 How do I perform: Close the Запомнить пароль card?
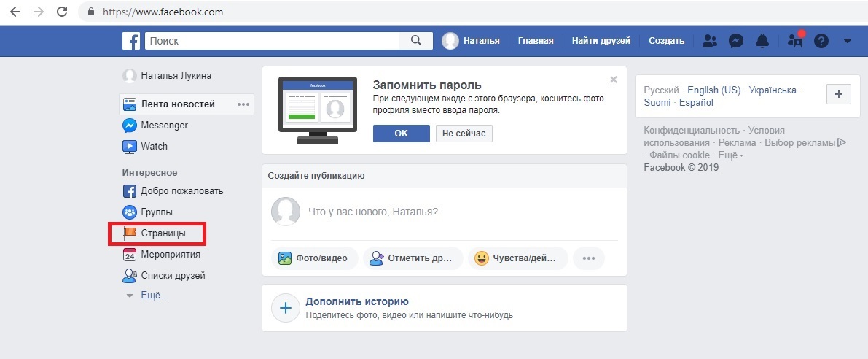click(614, 80)
